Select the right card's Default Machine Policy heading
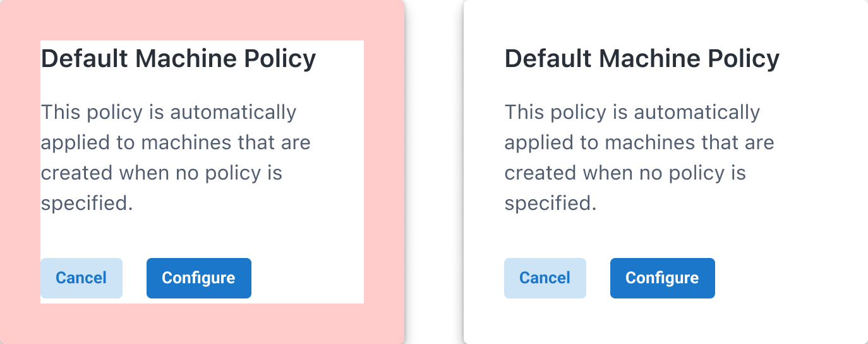Screen dimensions: 868x344 click(x=642, y=59)
